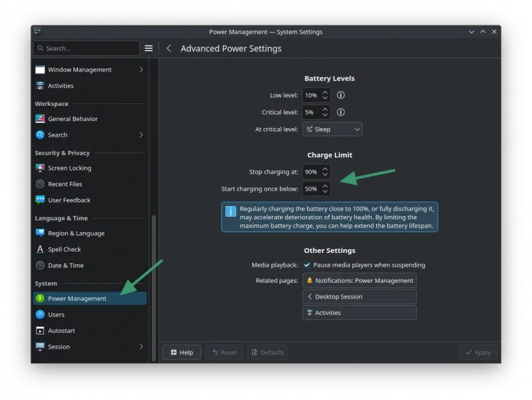532x400 pixels.
Task: Decrease the Low level value with the down arrow
Action: 325,98
